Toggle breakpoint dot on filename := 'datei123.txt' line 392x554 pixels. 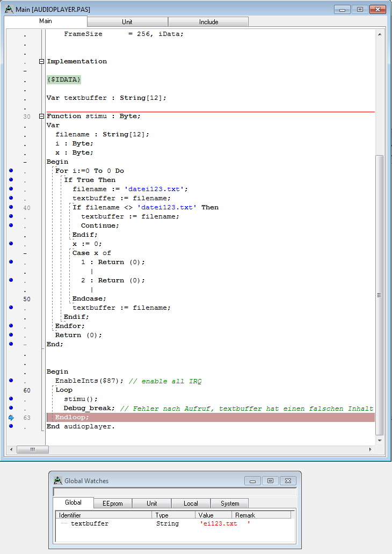click(11, 188)
